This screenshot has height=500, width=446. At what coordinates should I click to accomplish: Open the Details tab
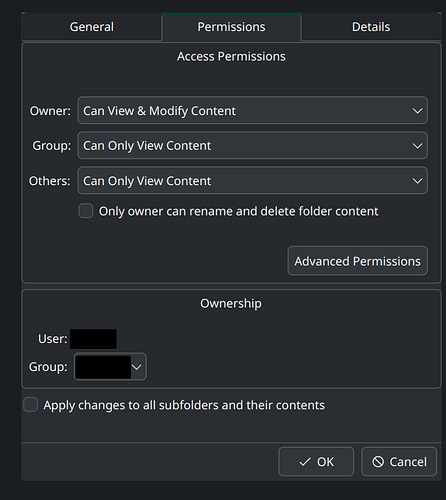pos(371,27)
